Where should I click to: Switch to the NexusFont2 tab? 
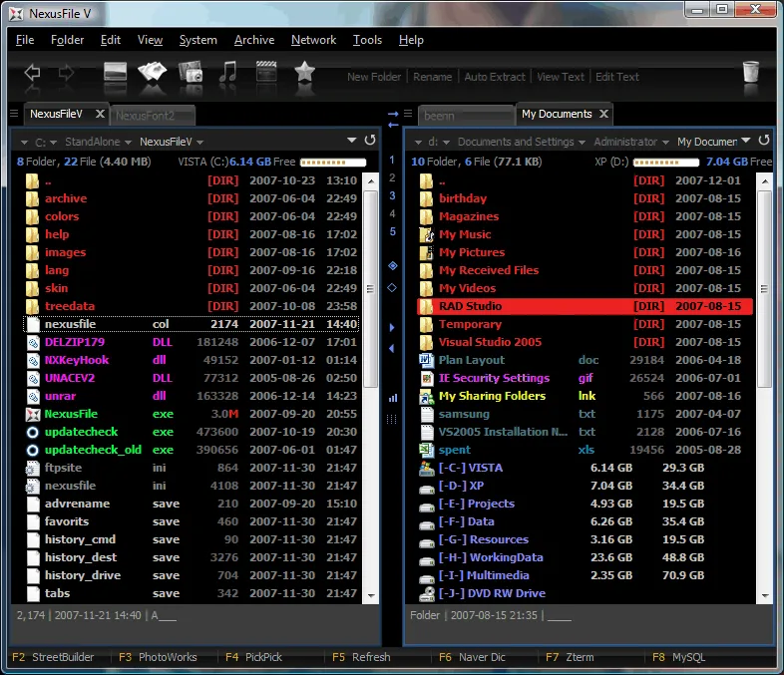click(x=152, y=116)
